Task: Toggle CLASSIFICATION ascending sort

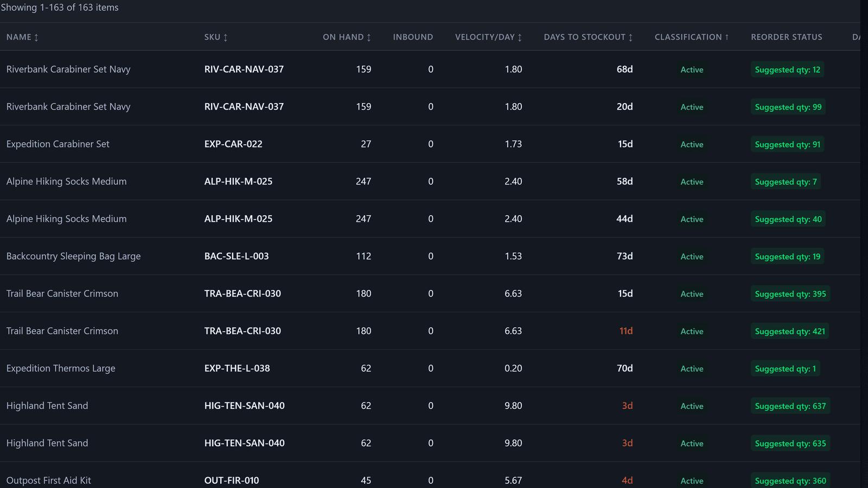Action: tap(692, 37)
